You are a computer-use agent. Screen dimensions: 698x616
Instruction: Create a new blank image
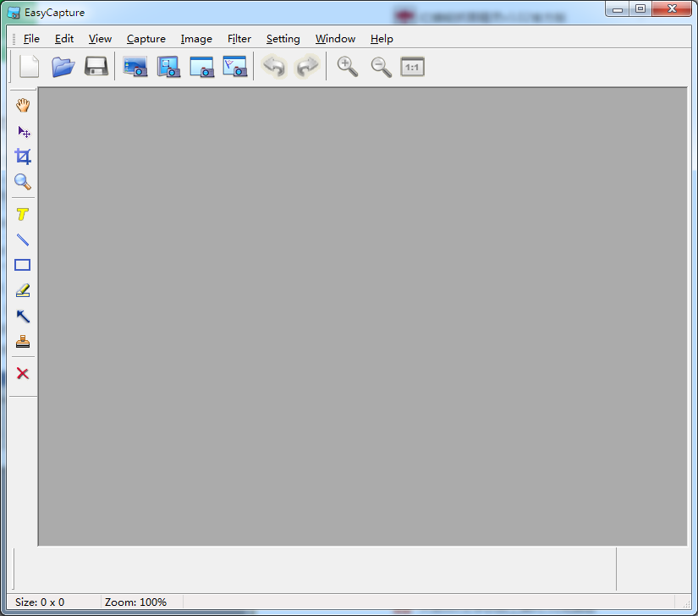point(30,67)
